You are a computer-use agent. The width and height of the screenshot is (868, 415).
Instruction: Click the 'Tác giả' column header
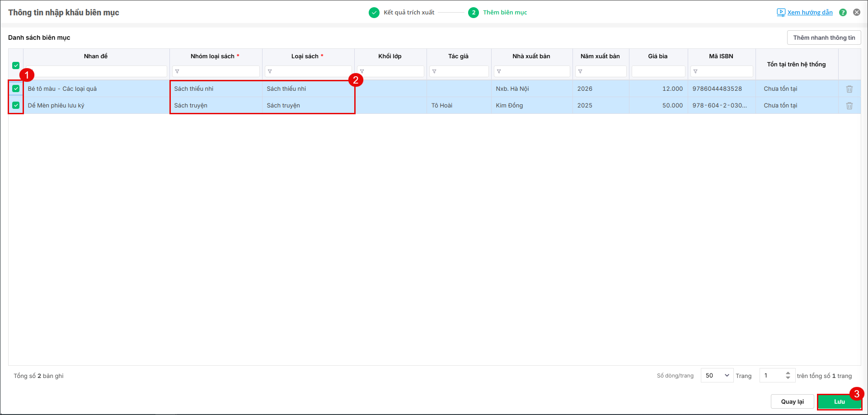pyautogui.click(x=458, y=56)
